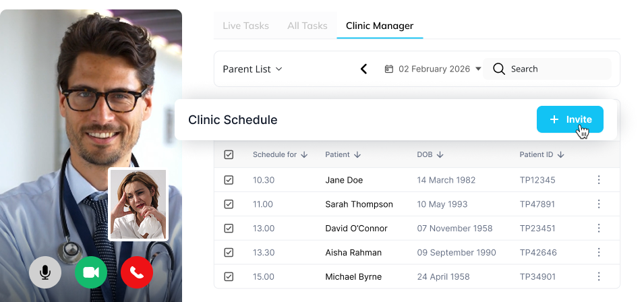The height and width of the screenshot is (302, 644).
Task: Sort by the Schedule for column
Action: [280, 155]
